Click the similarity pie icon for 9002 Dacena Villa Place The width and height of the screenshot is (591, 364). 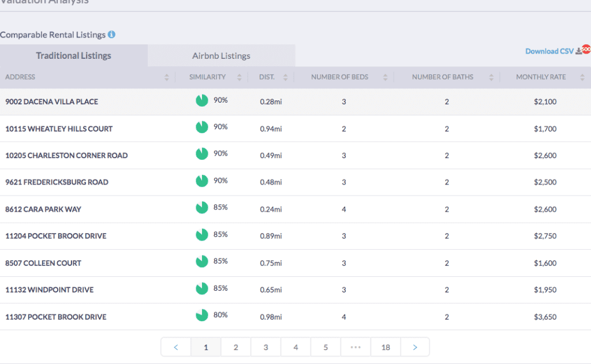coord(201,101)
